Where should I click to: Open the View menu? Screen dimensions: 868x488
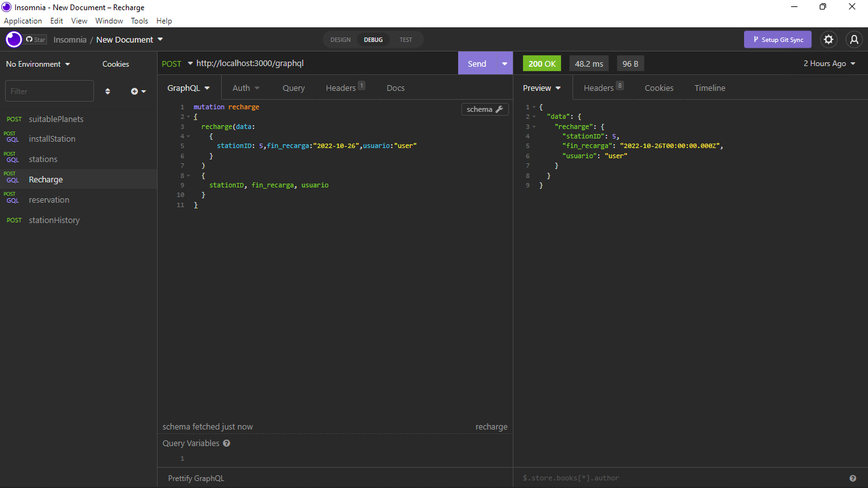click(x=79, y=21)
